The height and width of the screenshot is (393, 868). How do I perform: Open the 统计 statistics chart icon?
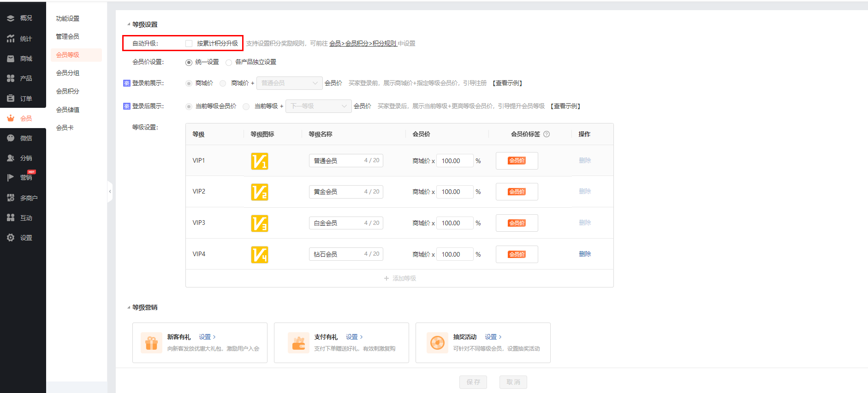click(11, 39)
